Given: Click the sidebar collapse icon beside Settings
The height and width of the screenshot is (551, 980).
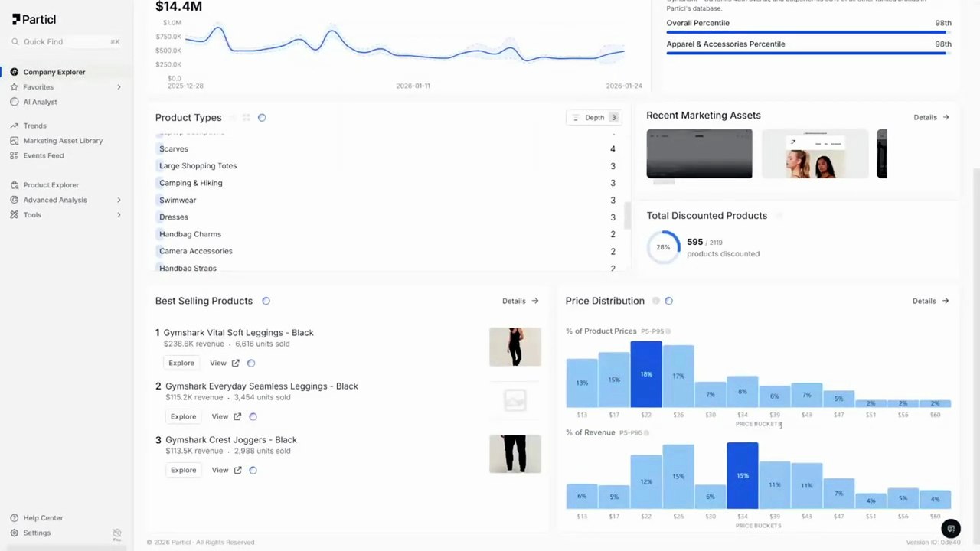Looking at the screenshot, I should click(117, 533).
